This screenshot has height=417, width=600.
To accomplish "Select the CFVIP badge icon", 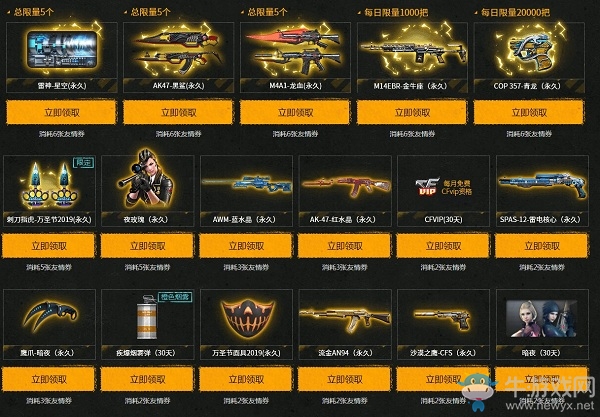I will 427,187.
